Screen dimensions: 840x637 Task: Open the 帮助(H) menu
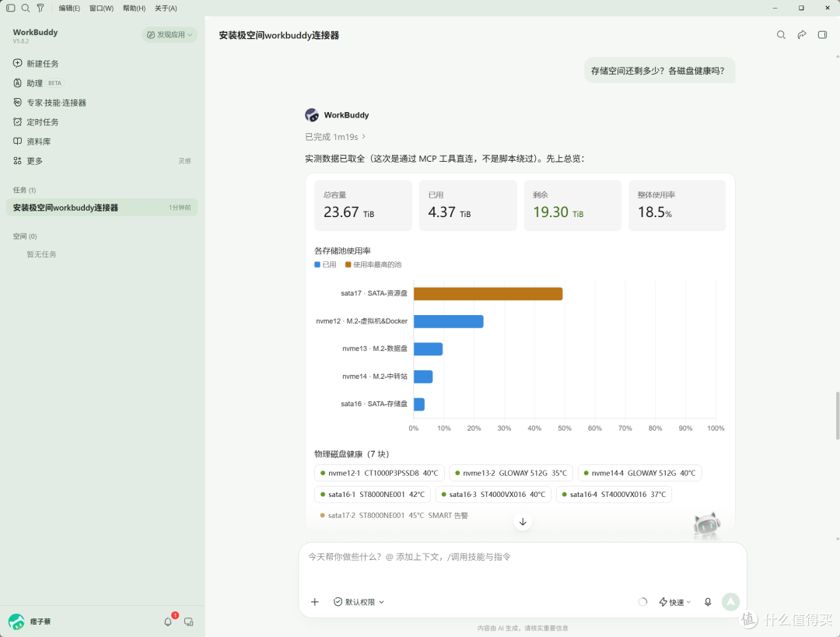pyautogui.click(x=134, y=8)
